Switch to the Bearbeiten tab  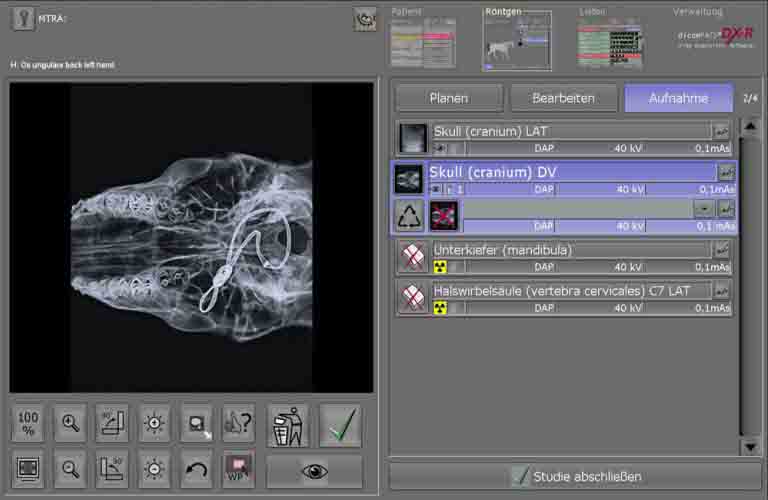(x=563, y=98)
